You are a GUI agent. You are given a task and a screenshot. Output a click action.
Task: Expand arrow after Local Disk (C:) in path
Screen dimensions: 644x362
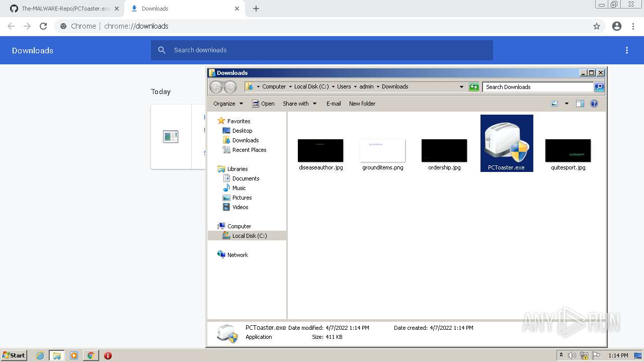point(333,87)
